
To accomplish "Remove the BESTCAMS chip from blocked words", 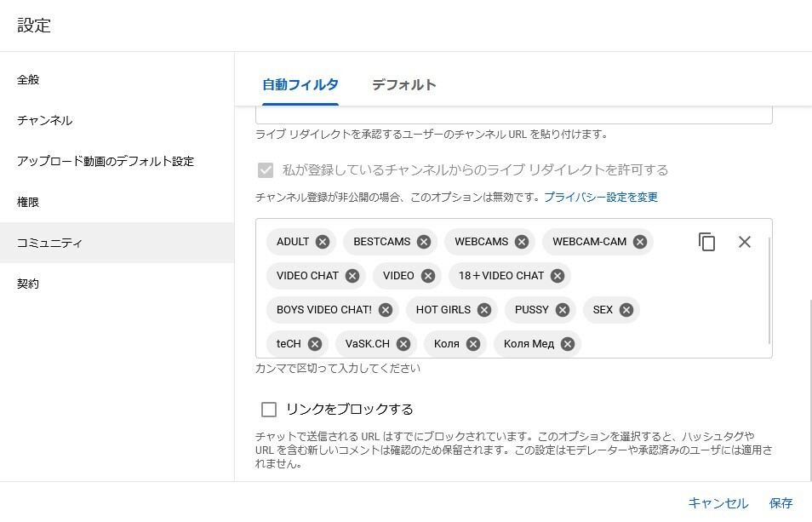I will [x=424, y=242].
